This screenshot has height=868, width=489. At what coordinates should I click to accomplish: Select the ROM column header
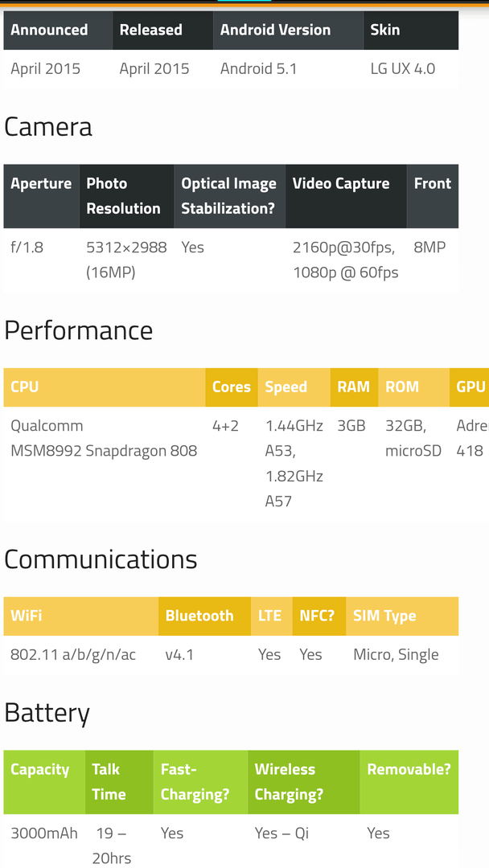point(413,387)
